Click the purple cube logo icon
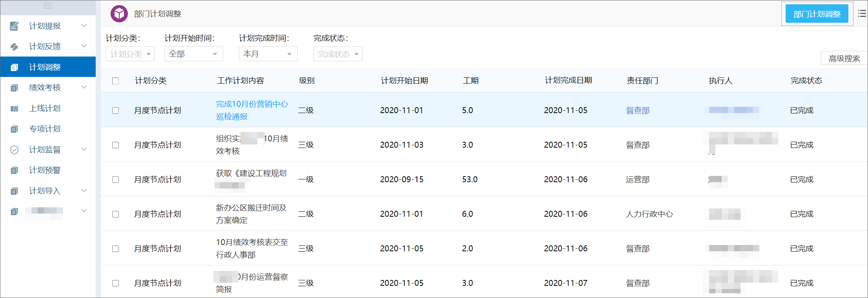Image resolution: width=868 pixels, height=298 pixels. tap(119, 14)
